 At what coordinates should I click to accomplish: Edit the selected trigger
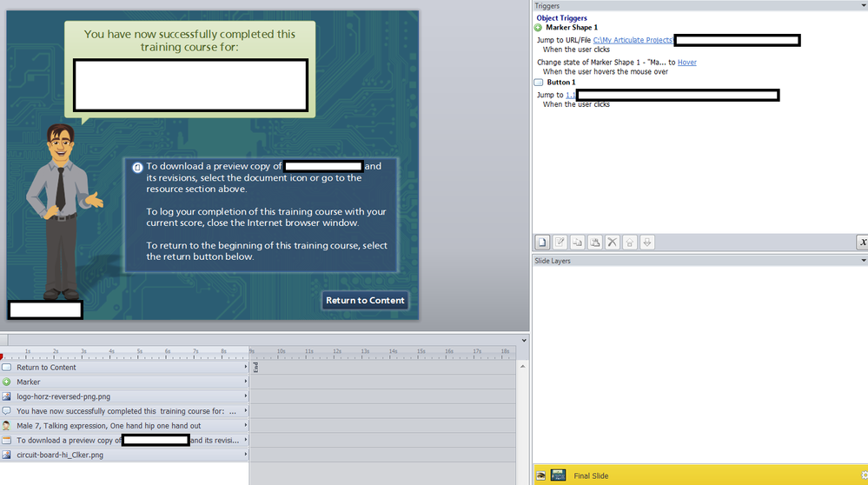(x=560, y=242)
